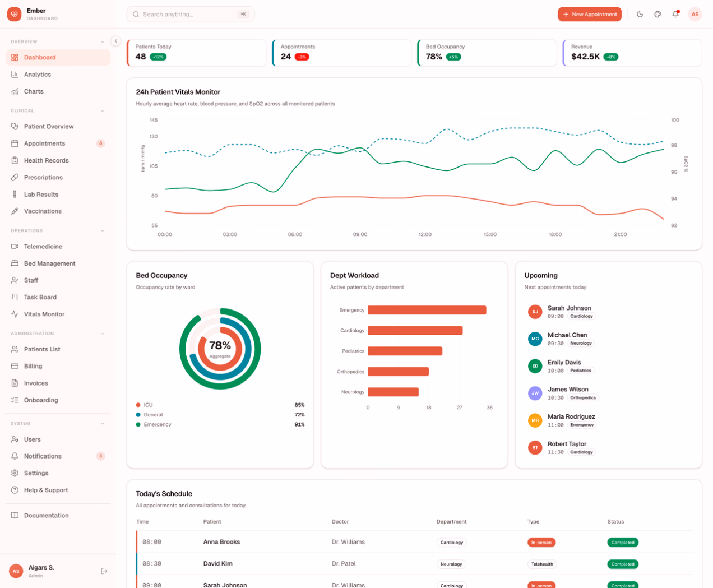This screenshot has width=713, height=588.
Task: Collapse the Clinical section chevron
Action: click(103, 110)
